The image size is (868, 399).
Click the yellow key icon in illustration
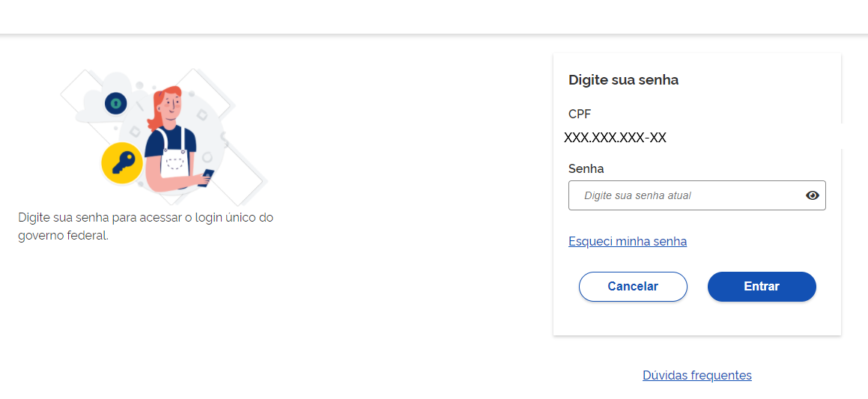122,163
